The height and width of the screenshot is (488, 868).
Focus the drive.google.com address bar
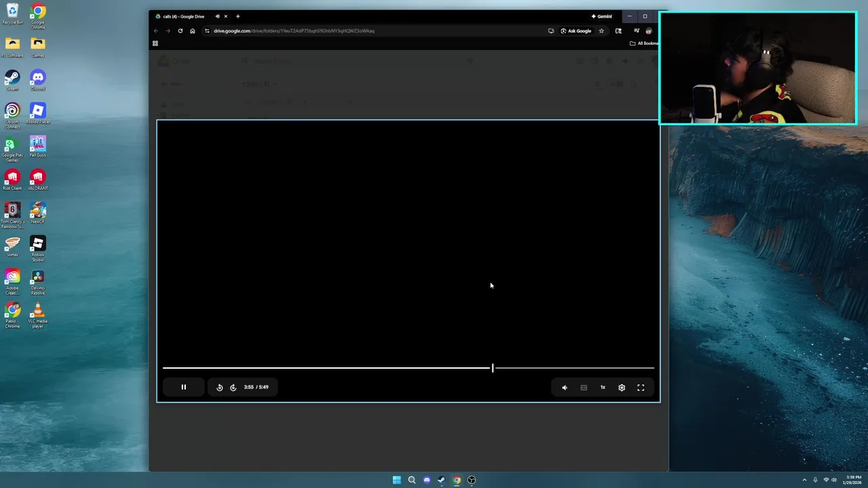(294, 30)
